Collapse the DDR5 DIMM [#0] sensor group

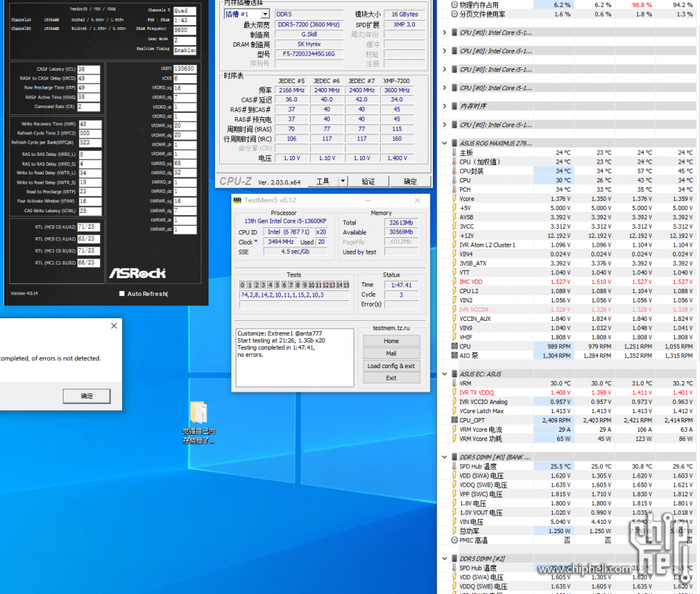(444, 457)
